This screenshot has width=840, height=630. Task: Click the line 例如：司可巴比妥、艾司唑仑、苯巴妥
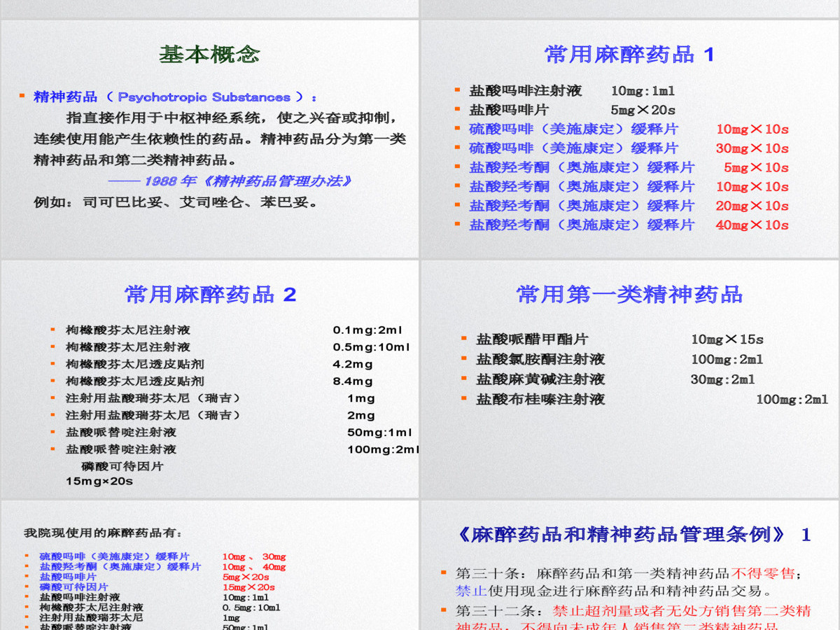point(176,203)
